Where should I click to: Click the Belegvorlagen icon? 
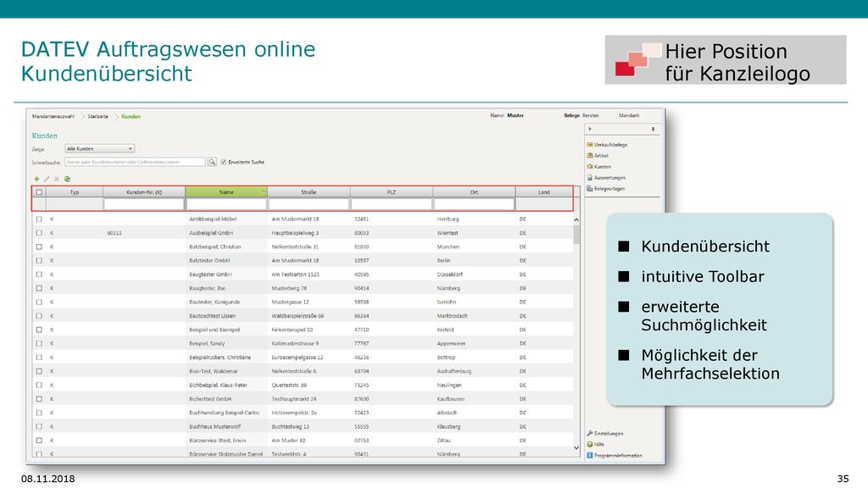(590, 189)
